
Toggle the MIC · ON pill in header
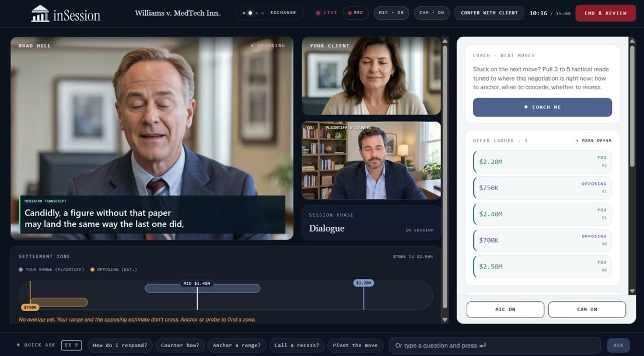[x=391, y=13]
